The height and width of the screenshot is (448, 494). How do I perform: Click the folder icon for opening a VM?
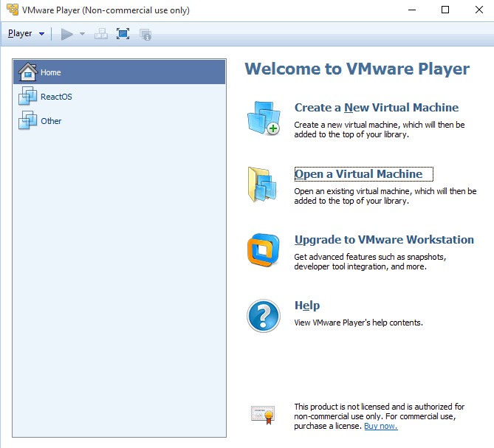tap(262, 185)
